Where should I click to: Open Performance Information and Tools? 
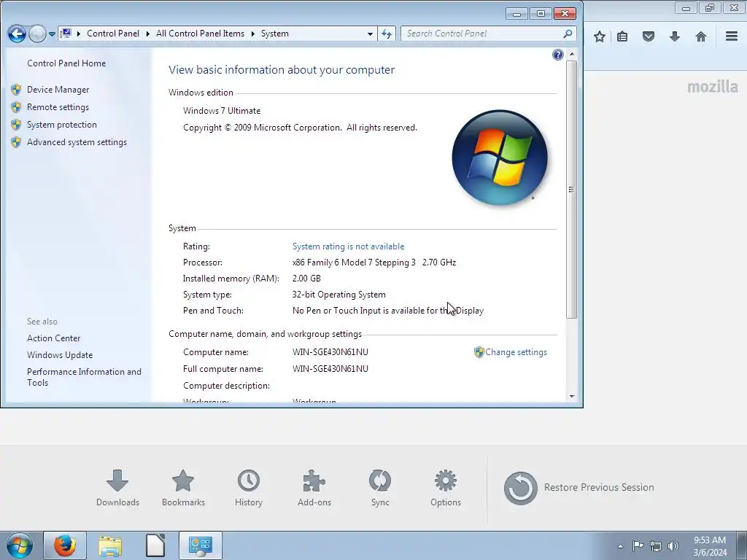[84, 377]
